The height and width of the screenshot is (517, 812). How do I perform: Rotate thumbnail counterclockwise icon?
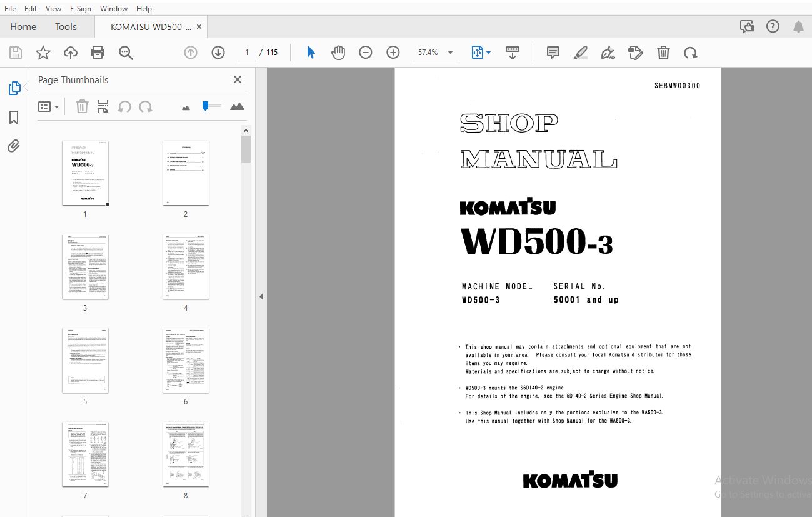coord(124,106)
